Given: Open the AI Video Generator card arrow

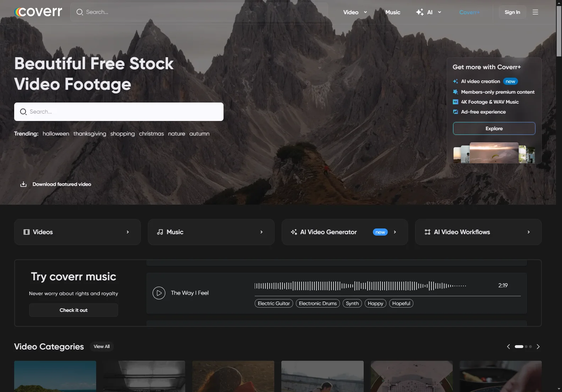Looking at the screenshot, I should coord(395,232).
